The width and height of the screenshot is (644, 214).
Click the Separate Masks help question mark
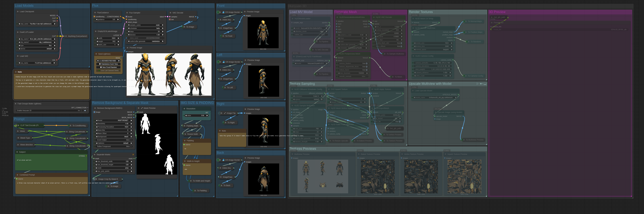(133, 155)
